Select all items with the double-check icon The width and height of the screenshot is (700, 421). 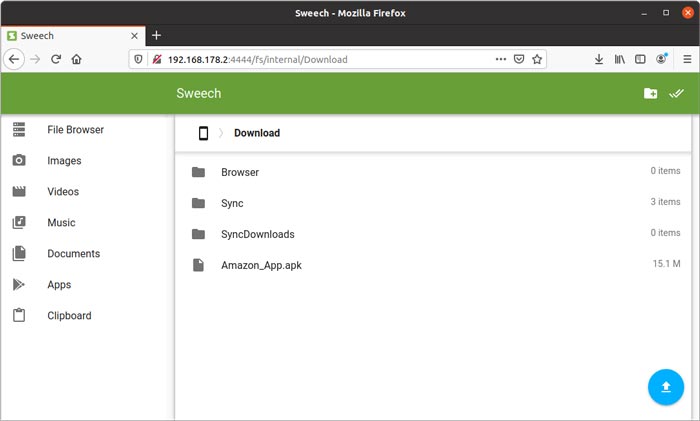(x=676, y=93)
